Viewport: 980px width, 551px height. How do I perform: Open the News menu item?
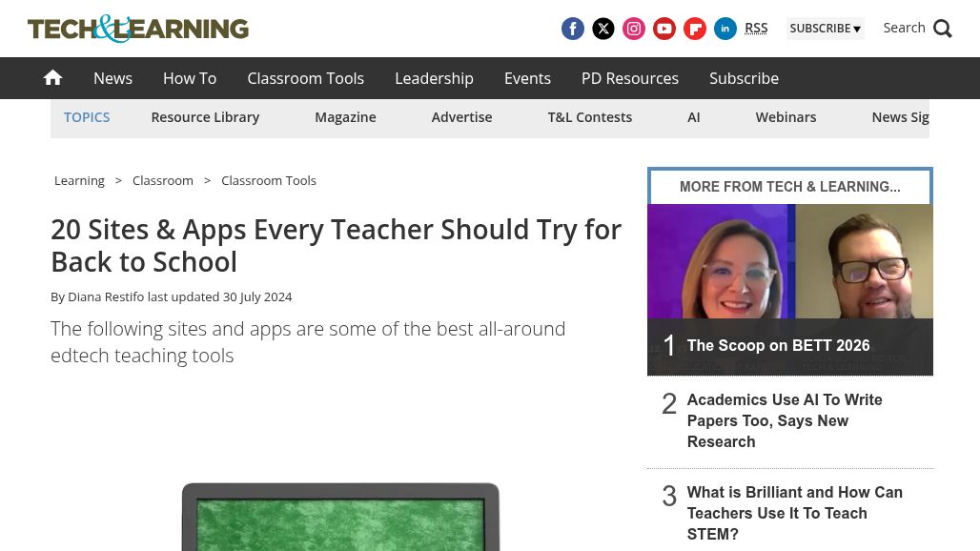tap(112, 78)
